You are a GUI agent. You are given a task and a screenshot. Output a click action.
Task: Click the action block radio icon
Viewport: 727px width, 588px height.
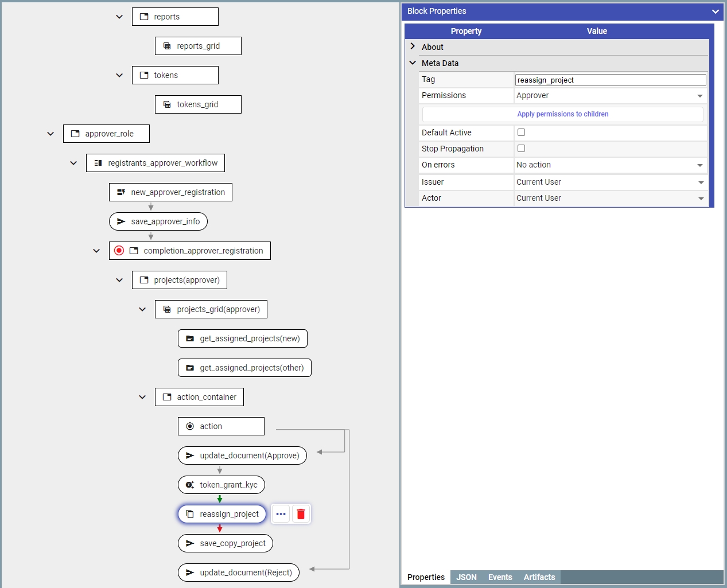pyautogui.click(x=190, y=426)
